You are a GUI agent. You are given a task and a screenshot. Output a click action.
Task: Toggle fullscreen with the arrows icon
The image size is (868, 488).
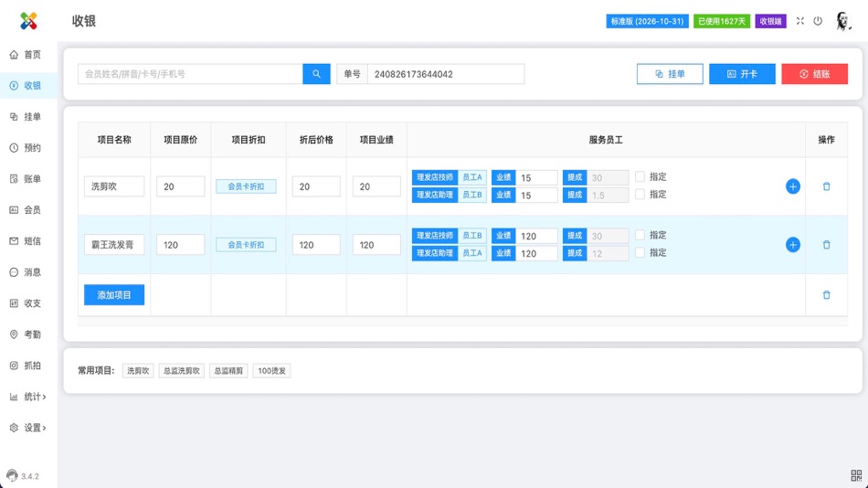[799, 21]
